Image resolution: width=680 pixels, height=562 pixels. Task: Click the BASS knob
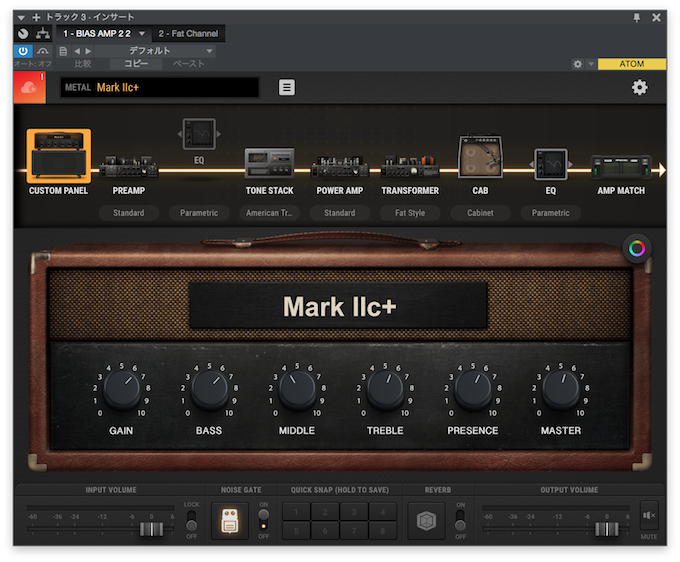(x=209, y=389)
